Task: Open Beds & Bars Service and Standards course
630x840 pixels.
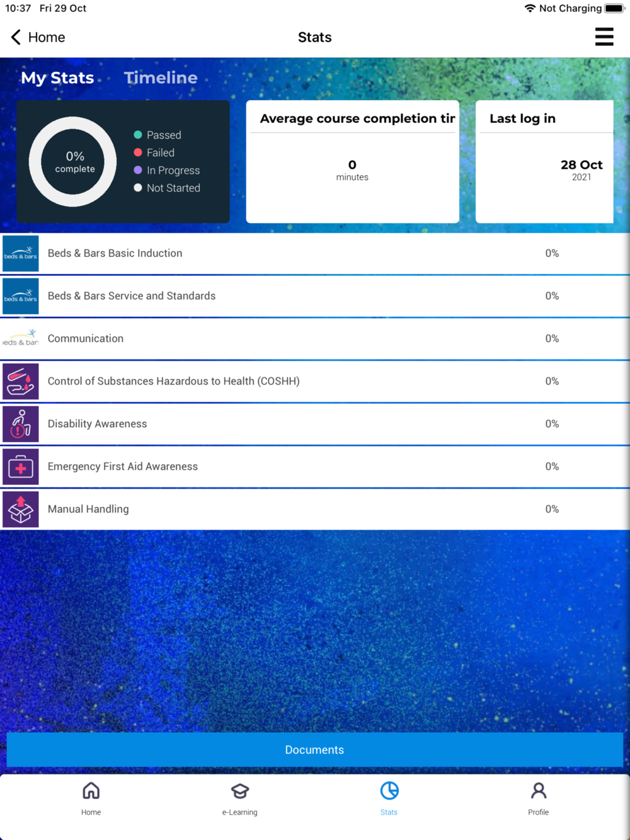Action: [x=315, y=296]
